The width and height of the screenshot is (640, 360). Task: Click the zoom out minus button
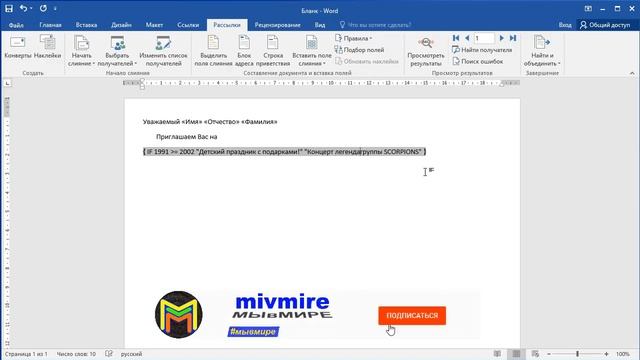coord(549,354)
